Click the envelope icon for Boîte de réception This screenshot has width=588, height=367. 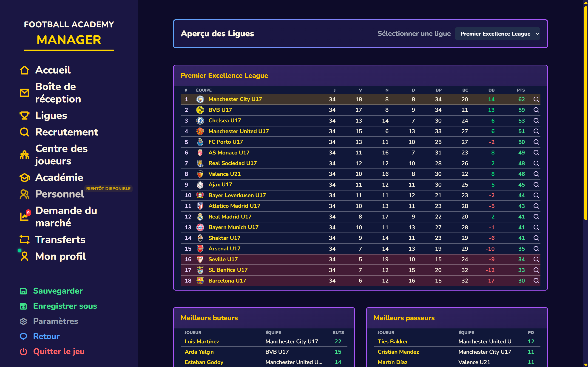tap(24, 93)
